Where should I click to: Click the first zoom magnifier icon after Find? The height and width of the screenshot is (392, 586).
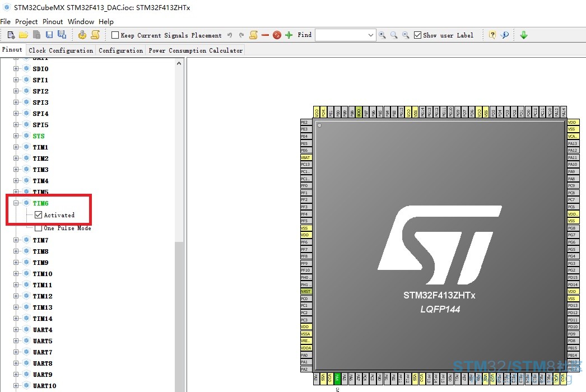click(382, 35)
